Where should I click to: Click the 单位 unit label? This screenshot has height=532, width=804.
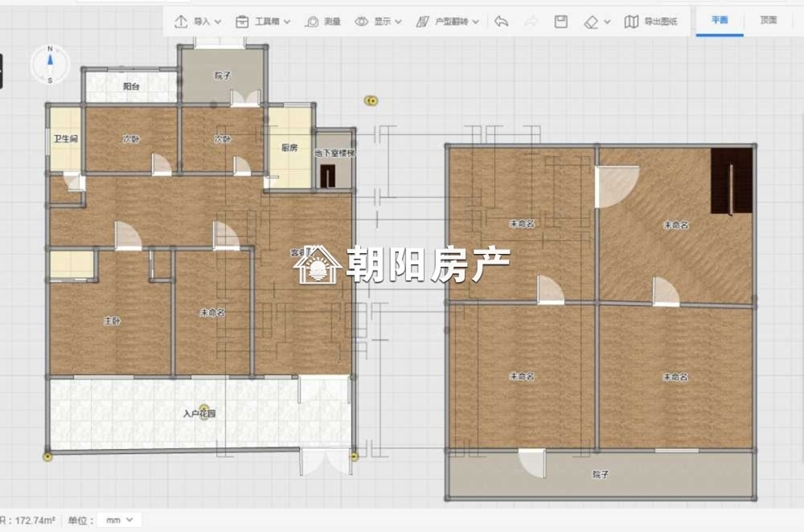80,520
